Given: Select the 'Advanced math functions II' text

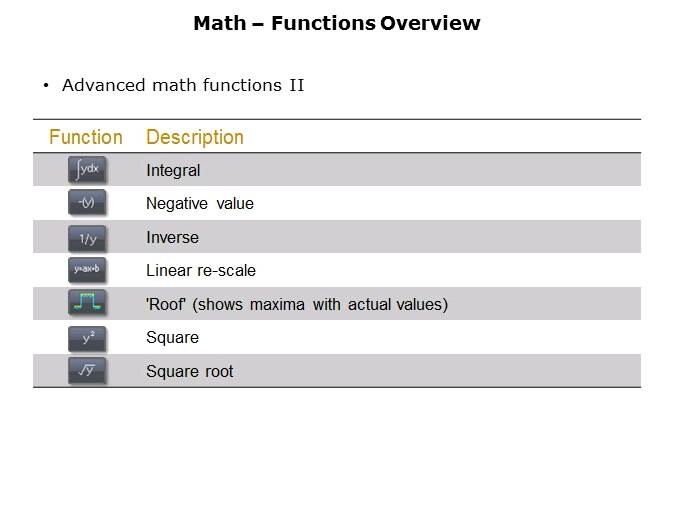Looking at the screenshot, I should point(183,85).
